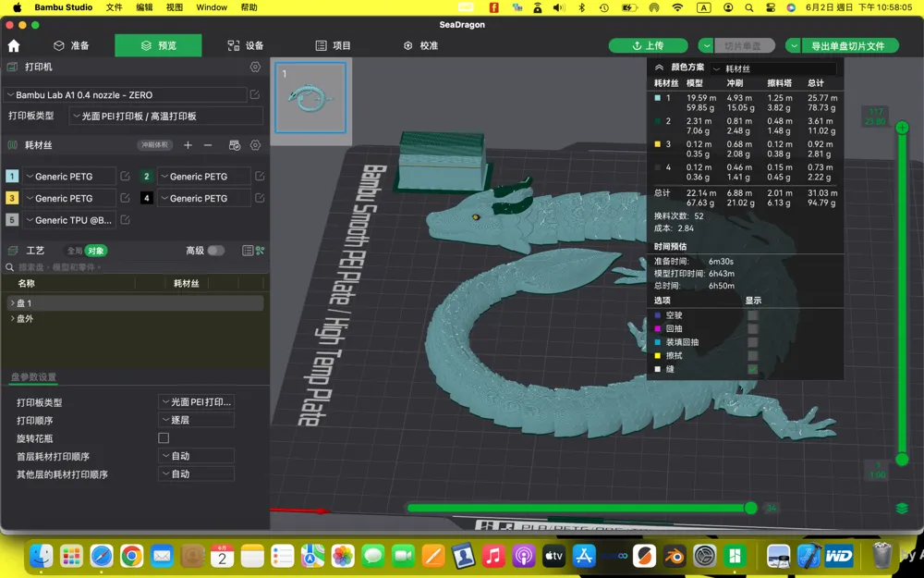Open 颜色方案 耗材丝 dropdown
924x578 pixels.
(773, 68)
